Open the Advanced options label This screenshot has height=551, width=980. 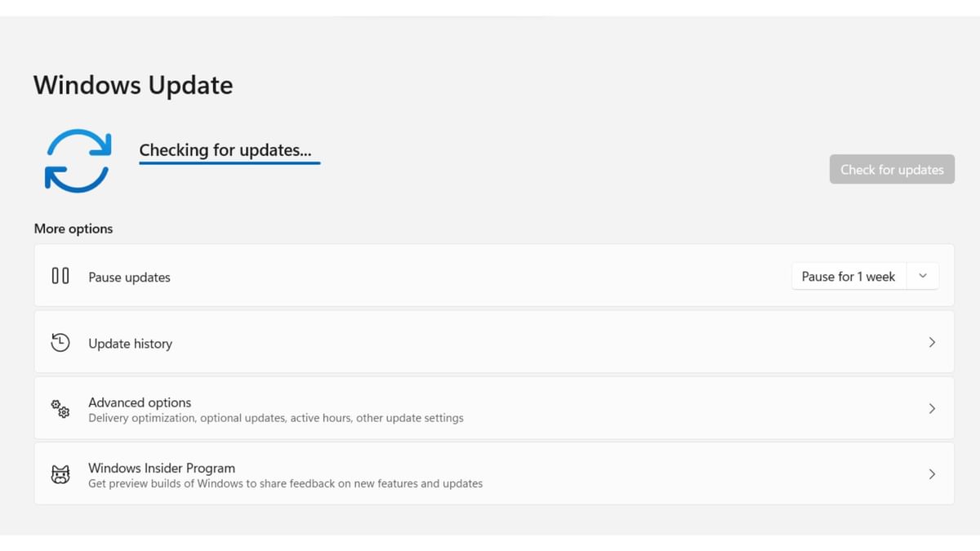(x=140, y=402)
